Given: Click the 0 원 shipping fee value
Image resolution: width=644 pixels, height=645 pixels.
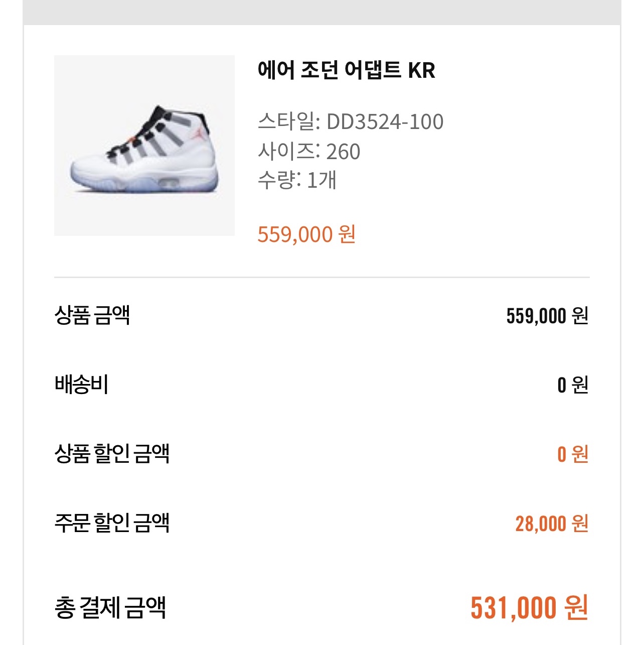Looking at the screenshot, I should click(x=572, y=385).
